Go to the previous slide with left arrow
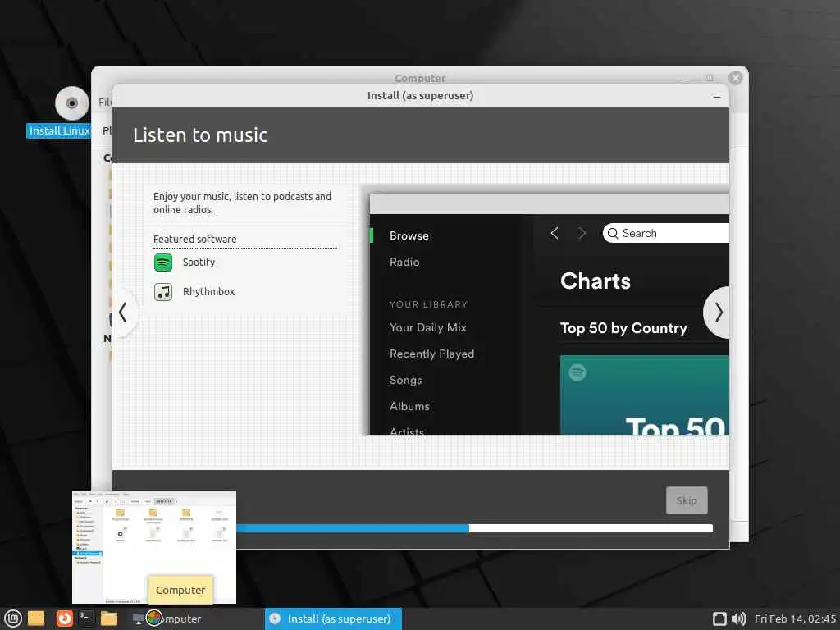The height and width of the screenshot is (630, 840). click(123, 313)
